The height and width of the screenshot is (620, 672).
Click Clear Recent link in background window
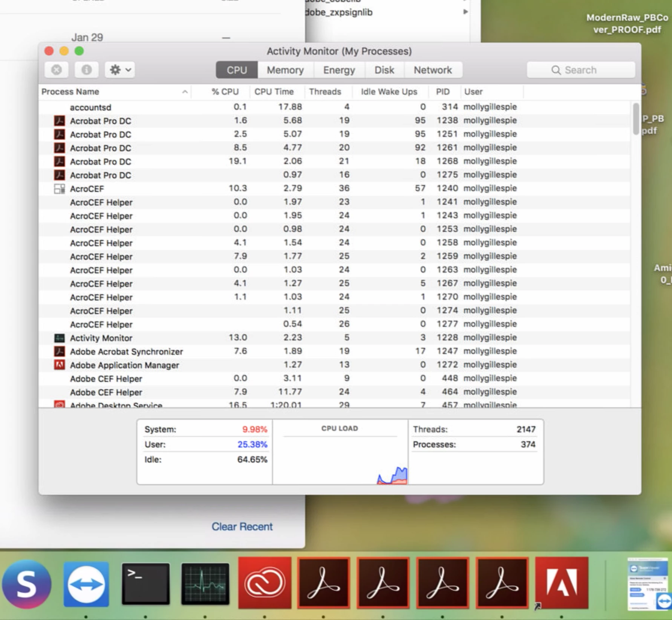[x=242, y=527]
